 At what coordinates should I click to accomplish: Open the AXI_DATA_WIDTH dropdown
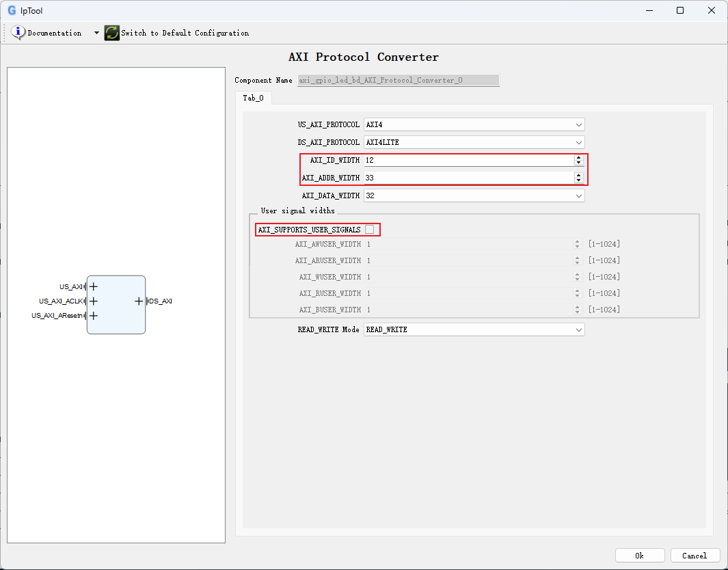tap(474, 195)
